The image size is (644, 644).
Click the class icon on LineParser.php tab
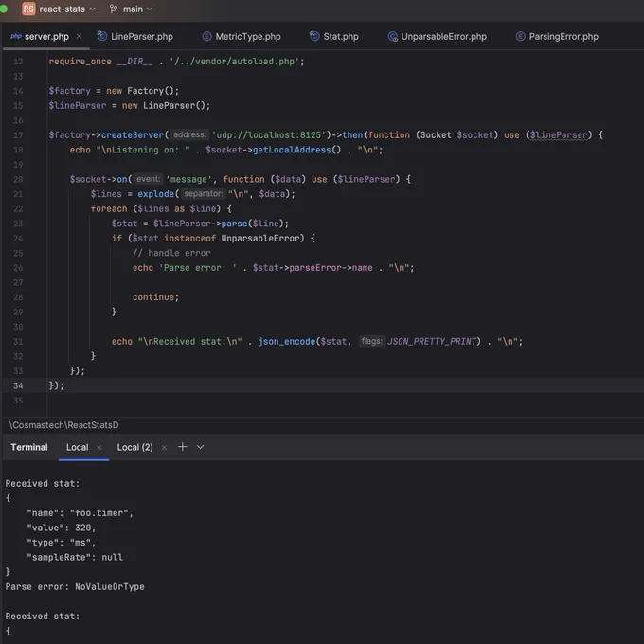[102, 37]
